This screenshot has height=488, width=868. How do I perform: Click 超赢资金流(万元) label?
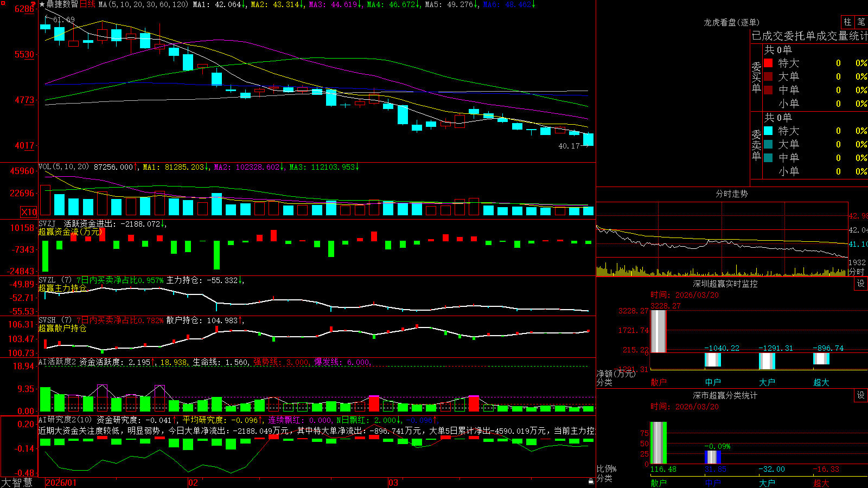[70, 232]
